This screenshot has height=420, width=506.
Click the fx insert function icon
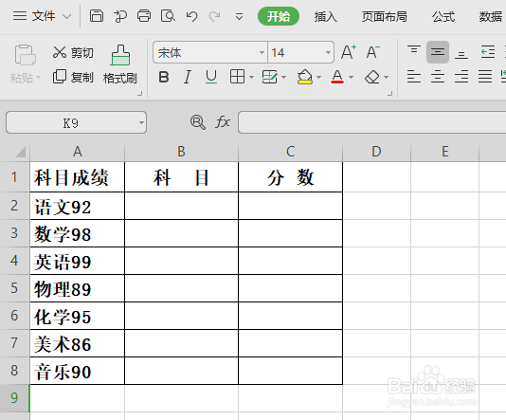click(x=223, y=122)
